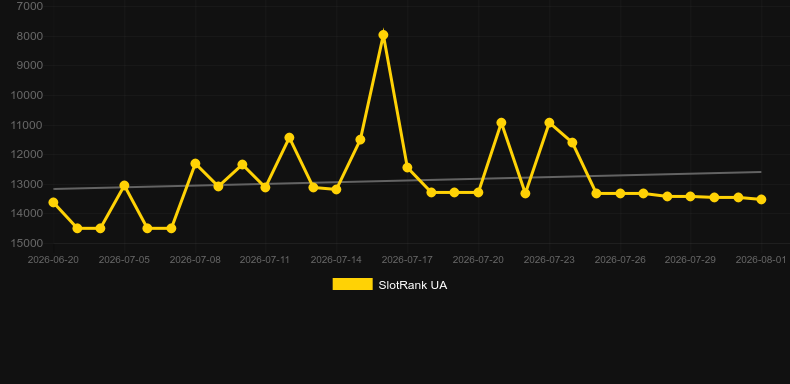
Task: Click the 12000 y-axis label
Action: click(27, 155)
